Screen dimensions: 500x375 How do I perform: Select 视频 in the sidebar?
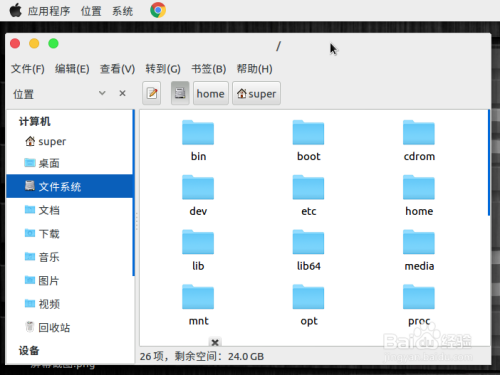point(69,304)
